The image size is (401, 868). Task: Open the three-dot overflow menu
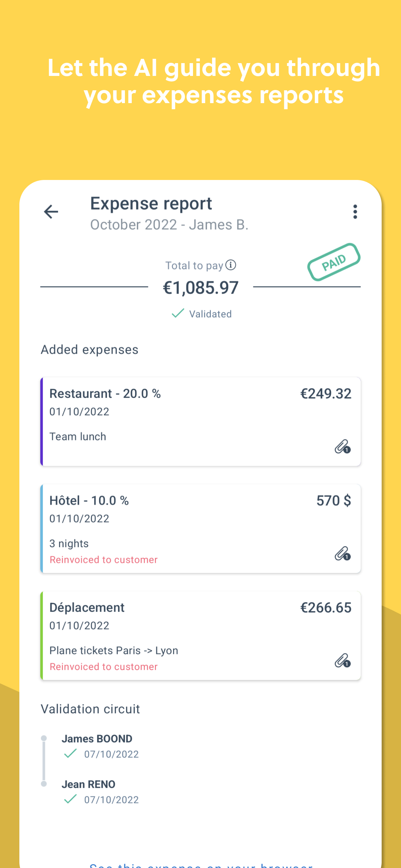coord(355,212)
